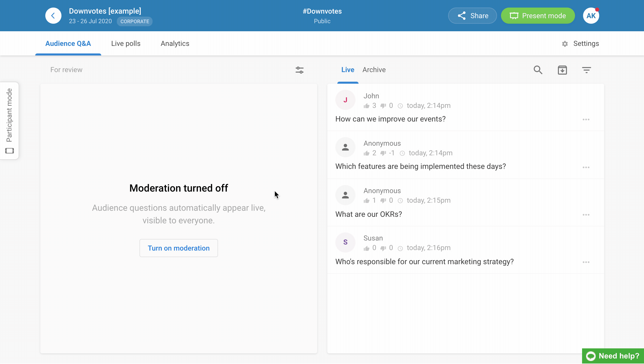
Task: Click the 23 - 26 Jul 2020 date
Action: pos(90,21)
